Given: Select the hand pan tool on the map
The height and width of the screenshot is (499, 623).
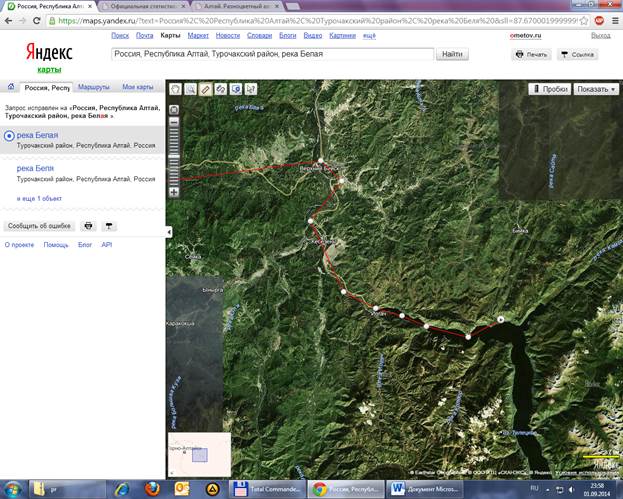Looking at the screenshot, I should [x=176, y=89].
